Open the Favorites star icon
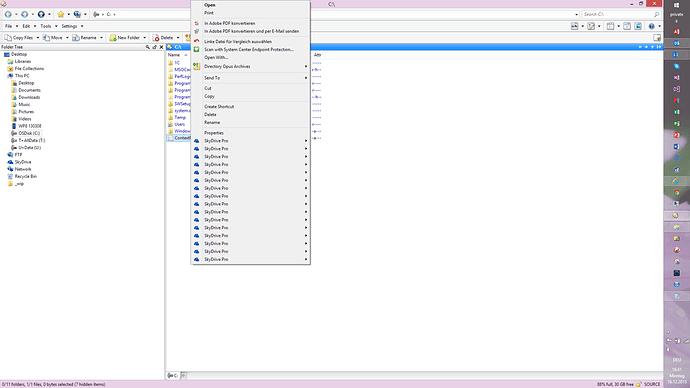The image size is (690, 388). [61, 15]
